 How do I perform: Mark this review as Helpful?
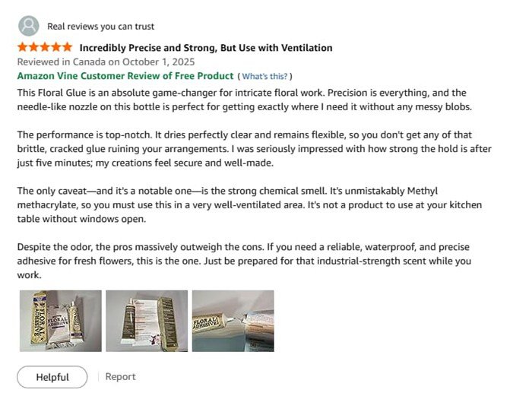(52, 377)
